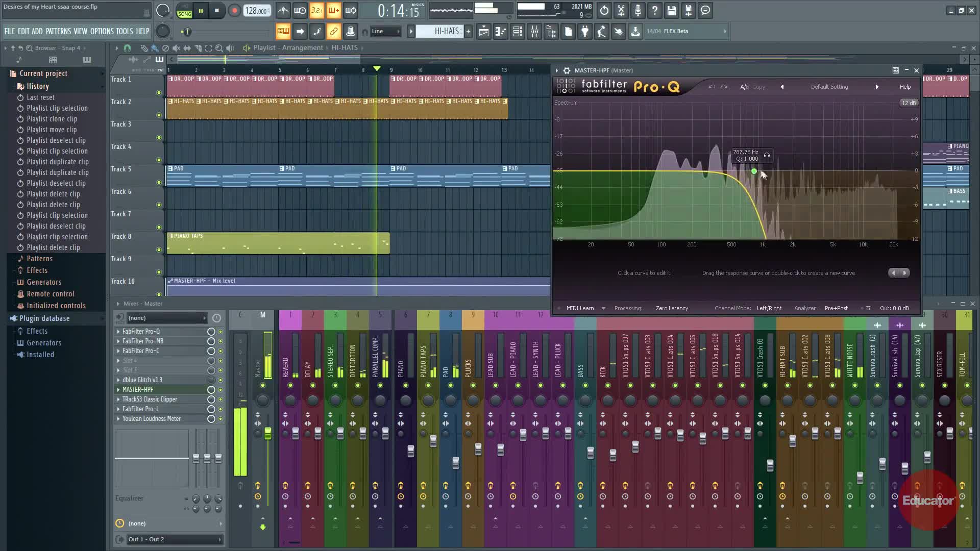Open the mixer view icon
980x551 pixels.
point(534,32)
